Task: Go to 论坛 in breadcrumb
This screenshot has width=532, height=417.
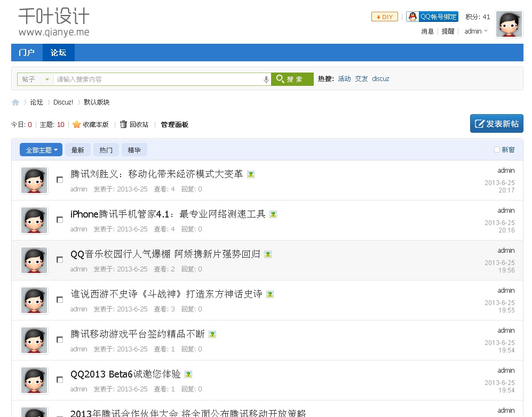Action: [x=36, y=102]
